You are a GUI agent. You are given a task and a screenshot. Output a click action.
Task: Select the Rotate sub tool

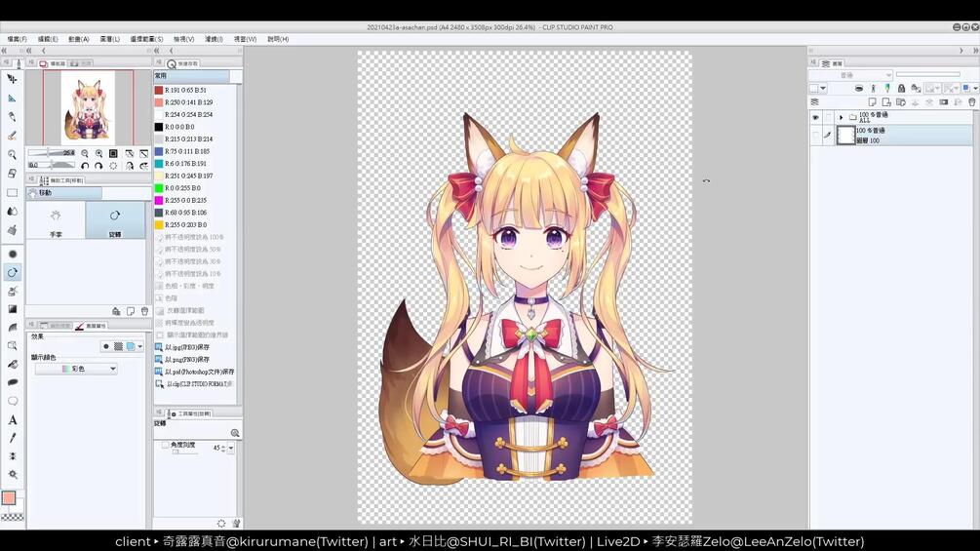(115, 221)
